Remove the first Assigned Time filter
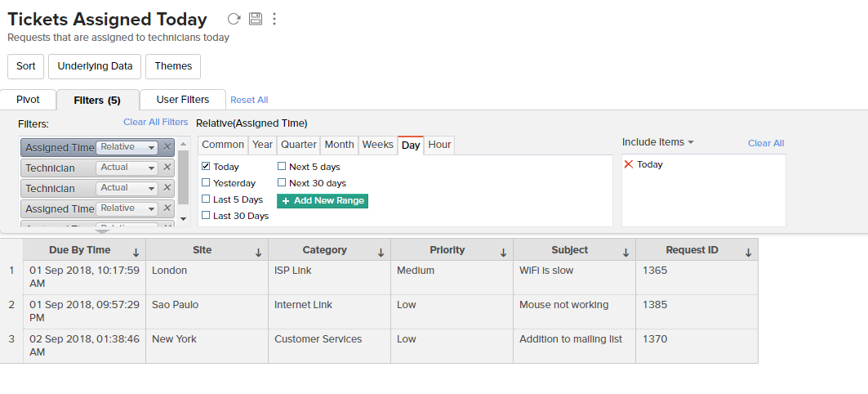Viewport: 868px width, 394px height. 167,147
